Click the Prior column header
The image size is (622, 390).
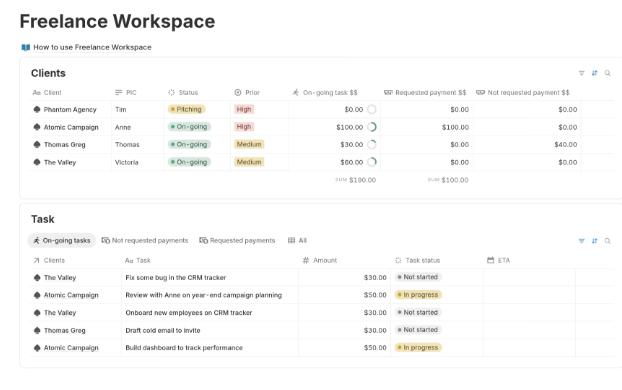tap(247, 92)
